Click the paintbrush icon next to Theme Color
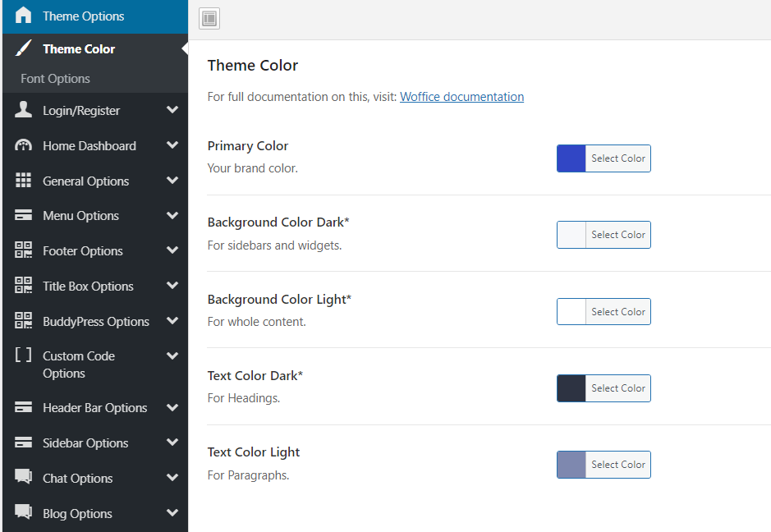The height and width of the screenshot is (532, 771). pyautogui.click(x=24, y=49)
